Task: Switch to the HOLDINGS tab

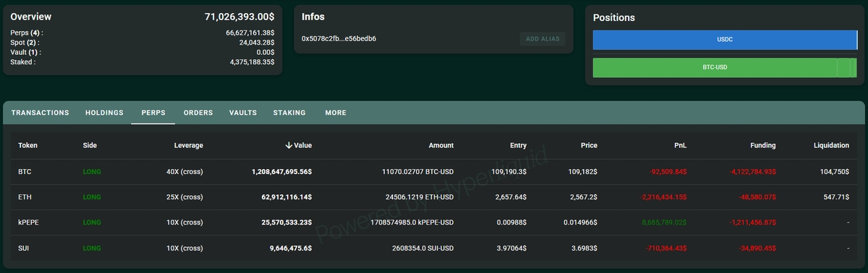Action: tap(104, 113)
